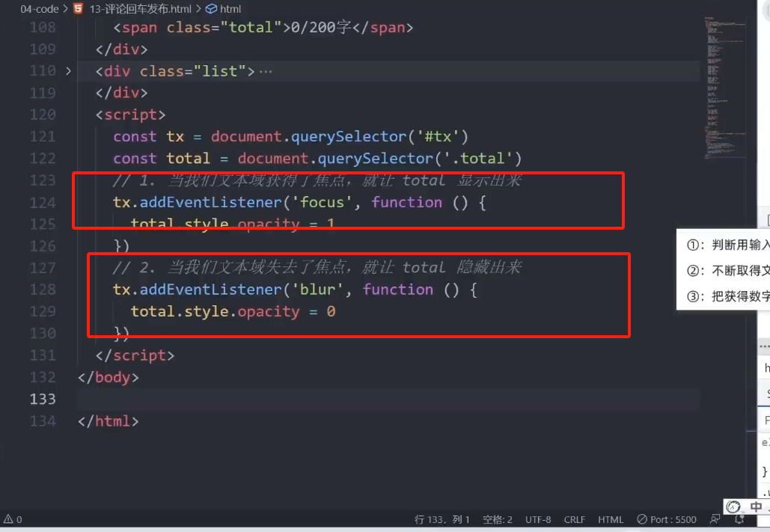Click the closing </script> tag

coord(135,355)
